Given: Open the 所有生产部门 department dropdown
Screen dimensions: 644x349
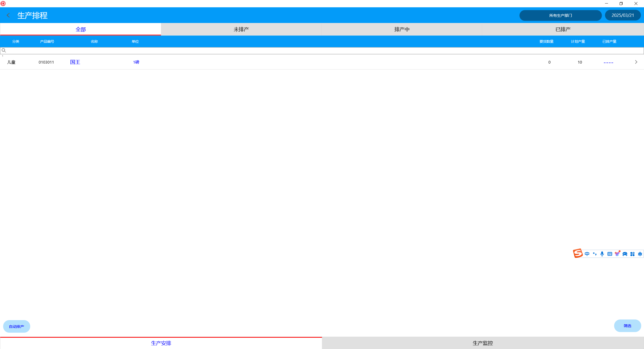Looking at the screenshot, I should [x=560, y=15].
